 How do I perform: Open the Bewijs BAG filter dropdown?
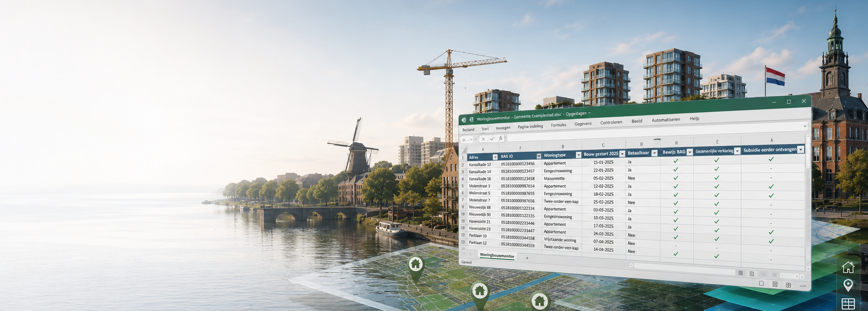coord(690,152)
